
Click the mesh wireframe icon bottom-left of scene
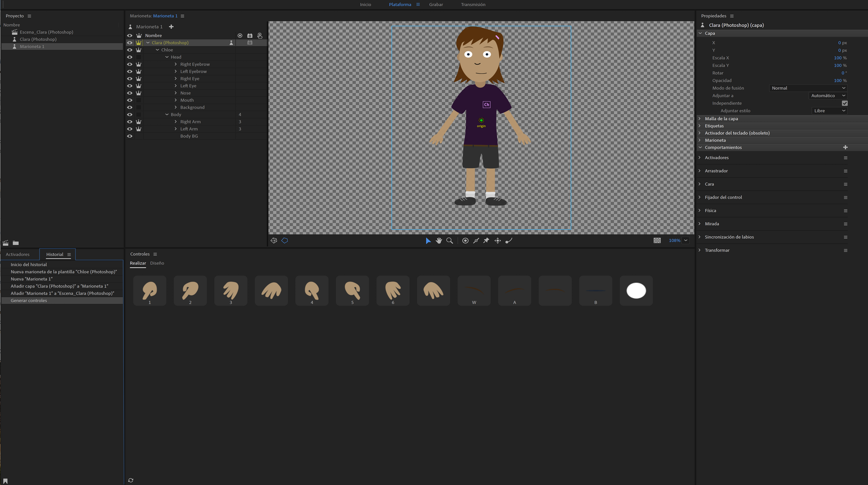tap(274, 240)
